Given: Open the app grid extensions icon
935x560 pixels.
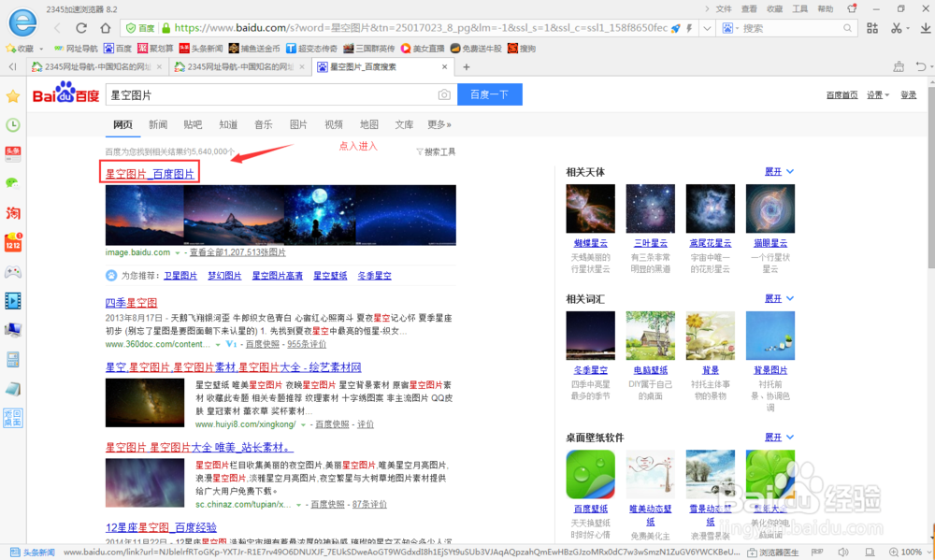Looking at the screenshot, I should pyautogui.click(x=872, y=28).
